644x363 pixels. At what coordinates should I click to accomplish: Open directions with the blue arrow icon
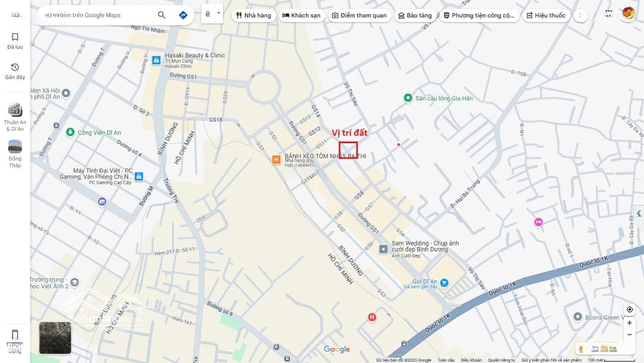coord(183,15)
